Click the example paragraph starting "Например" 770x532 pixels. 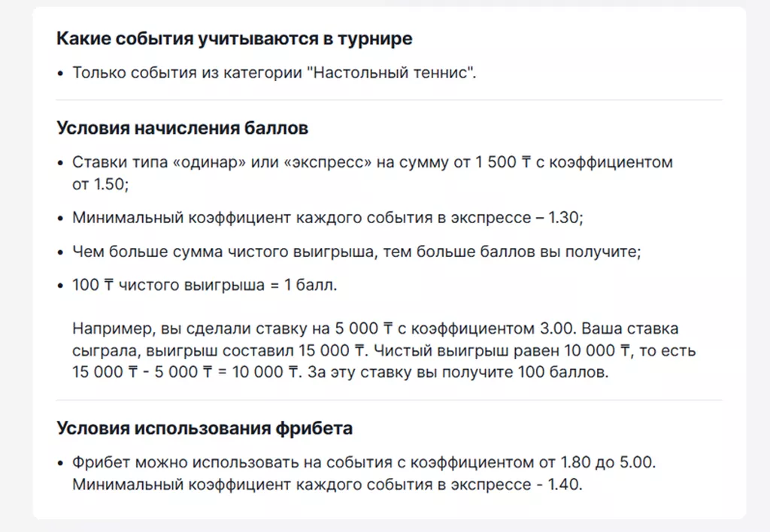pos(383,350)
